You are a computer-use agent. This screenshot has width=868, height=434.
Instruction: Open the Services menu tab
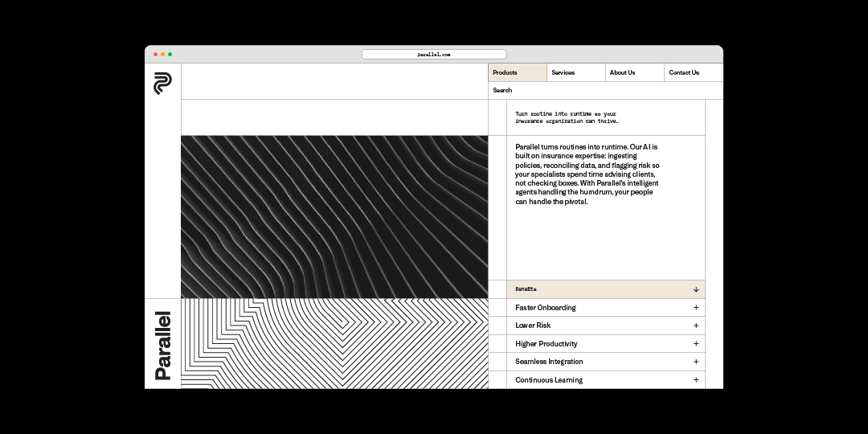pos(576,72)
